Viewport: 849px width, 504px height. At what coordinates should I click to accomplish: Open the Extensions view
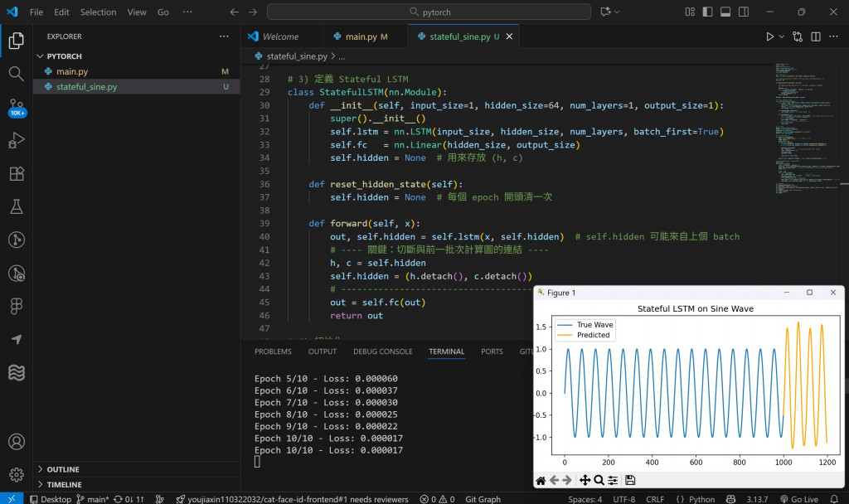[16, 173]
